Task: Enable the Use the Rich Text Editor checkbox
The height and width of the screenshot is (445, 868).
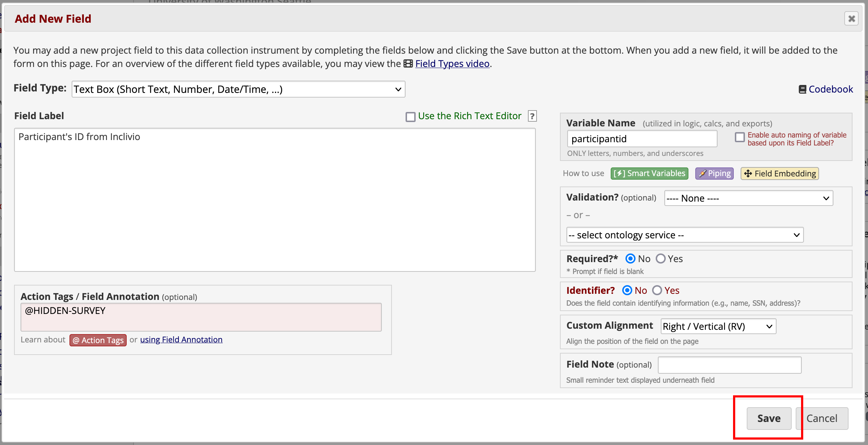Action: click(410, 117)
